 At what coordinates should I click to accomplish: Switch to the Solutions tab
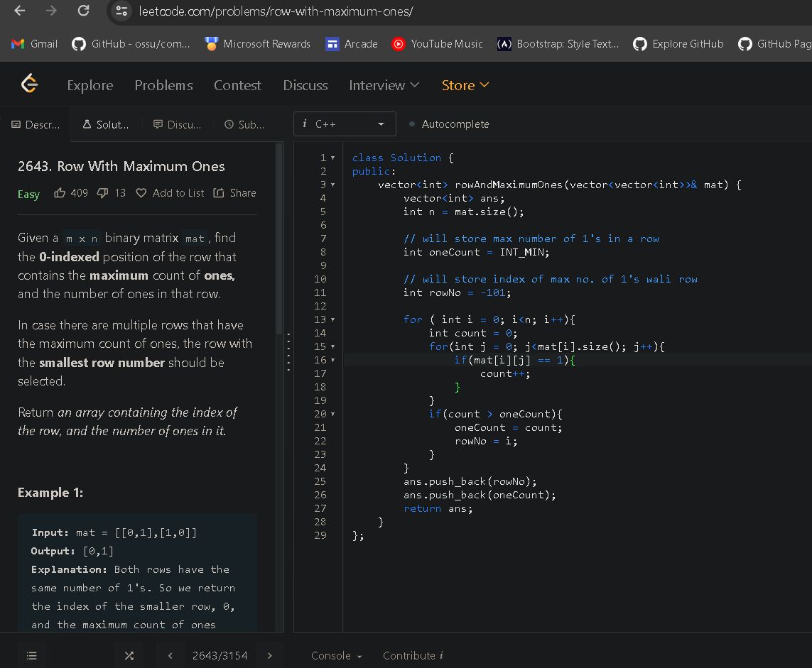106,124
